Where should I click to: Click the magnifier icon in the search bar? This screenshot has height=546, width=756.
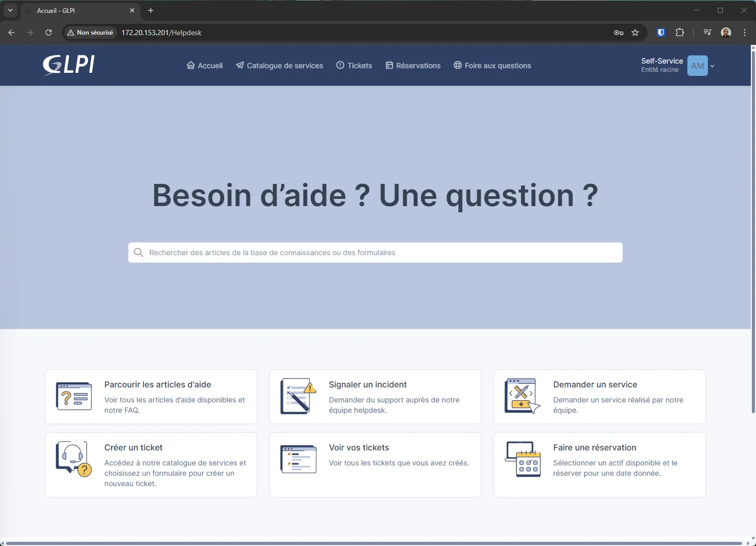[x=138, y=253]
